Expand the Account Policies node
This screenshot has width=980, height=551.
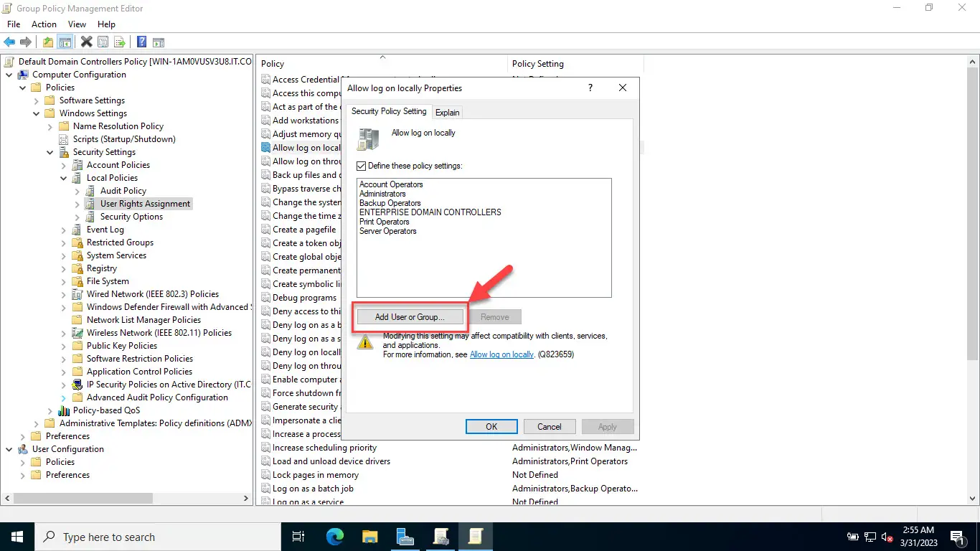(x=64, y=165)
